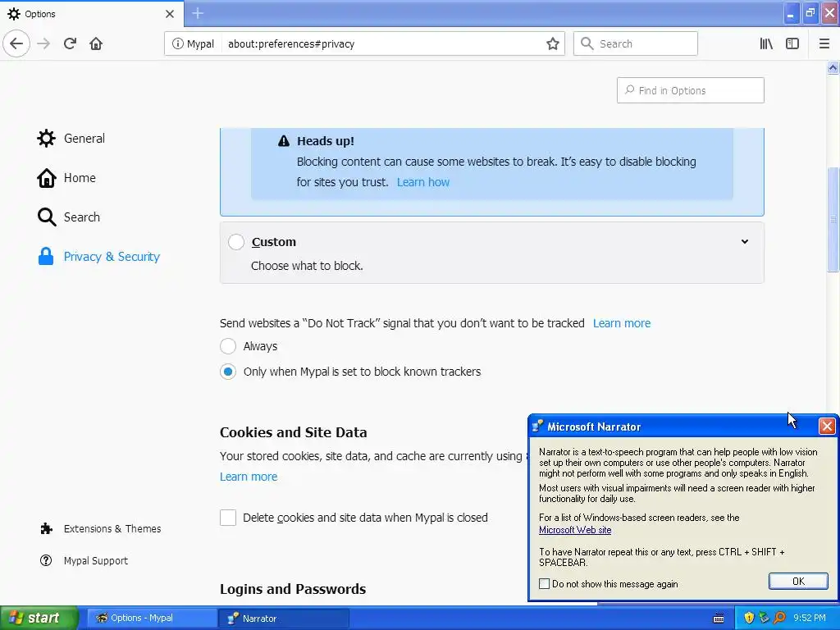
Task: Click the site info icon next to Mypal
Action: tap(177, 43)
